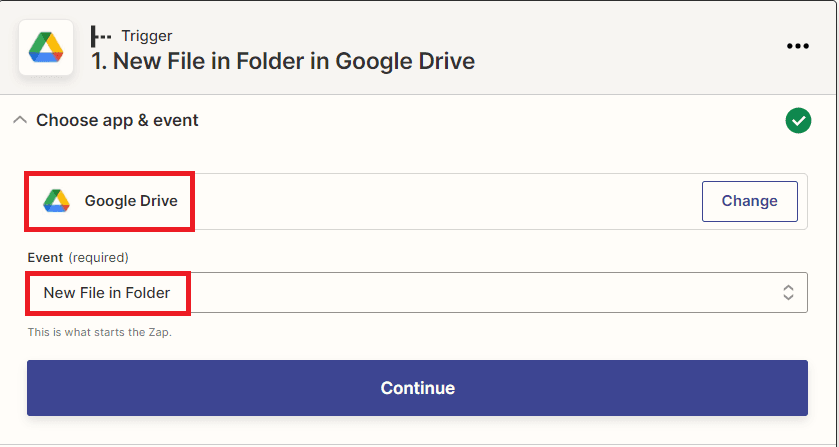
Task: Open the three-dot more options menu
Action: pos(797,46)
